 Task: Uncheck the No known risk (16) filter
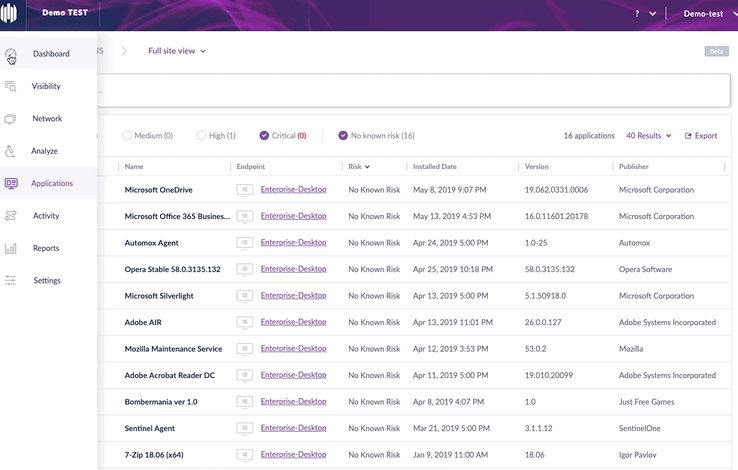[343, 135]
